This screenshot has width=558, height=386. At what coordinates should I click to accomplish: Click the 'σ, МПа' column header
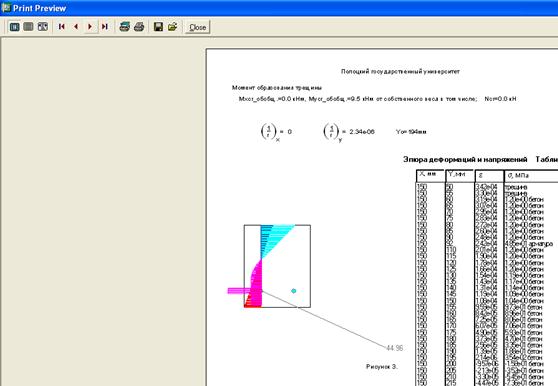pos(531,176)
